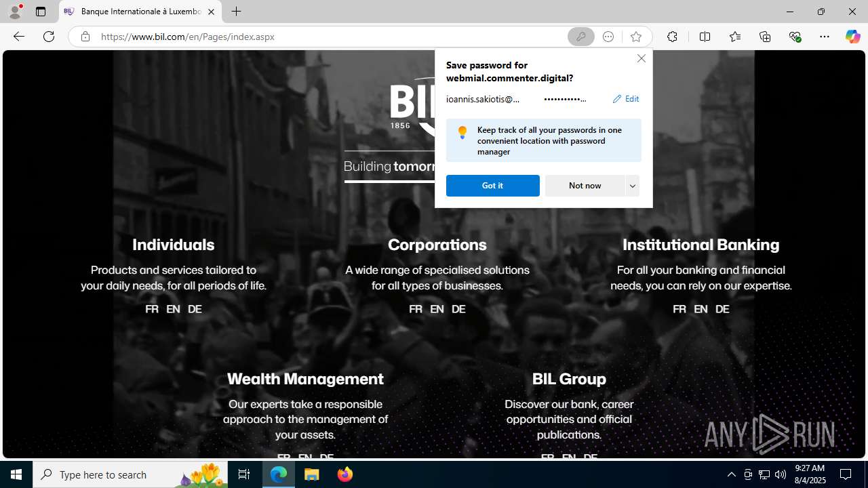
Task: Refresh the current page
Action: pos(49,37)
